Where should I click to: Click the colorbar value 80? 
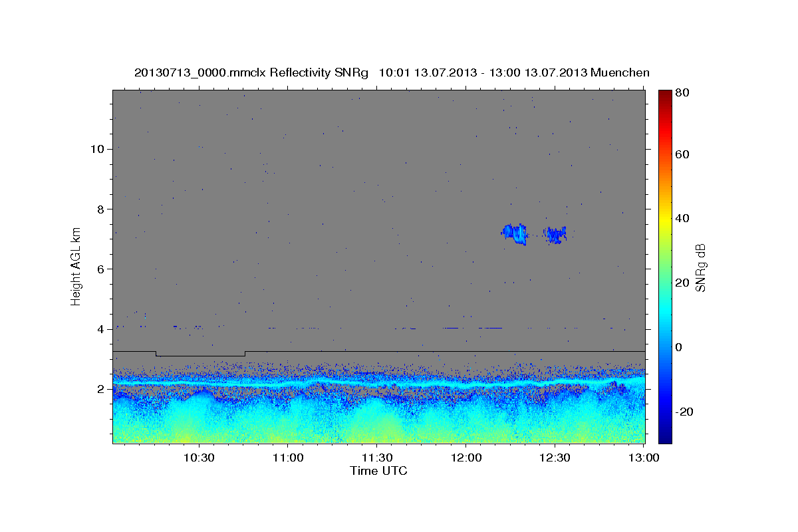[684, 93]
